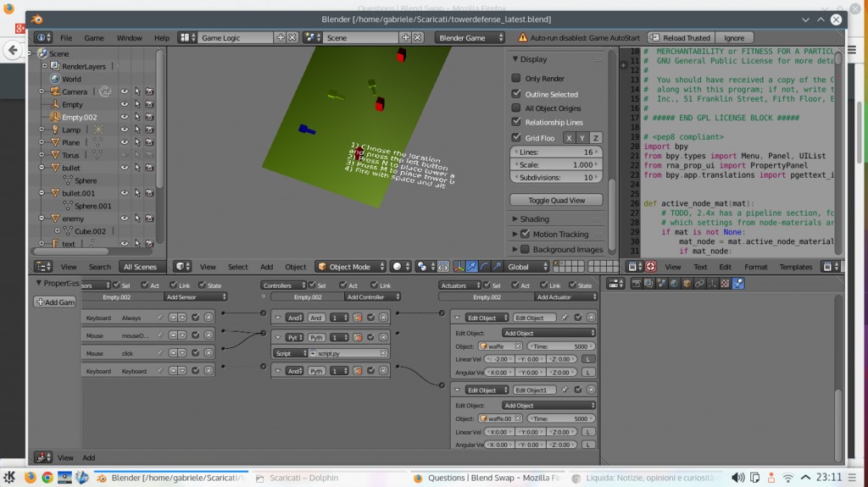The width and height of the screenshot is (868, 487).
Task: Click the Toggle Quad View button
Action: 555,200
